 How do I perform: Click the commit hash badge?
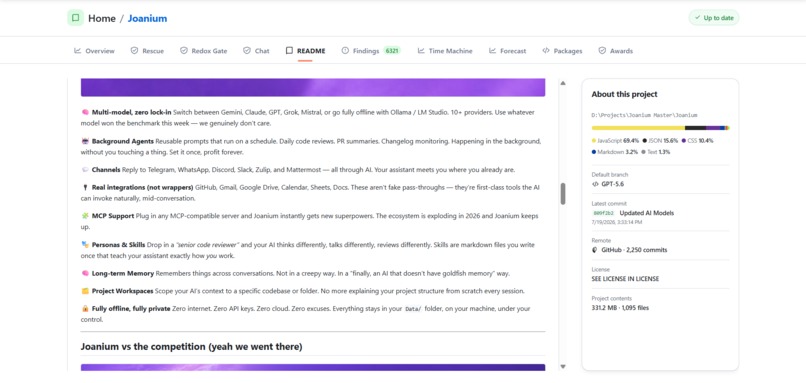click(603, 213)
